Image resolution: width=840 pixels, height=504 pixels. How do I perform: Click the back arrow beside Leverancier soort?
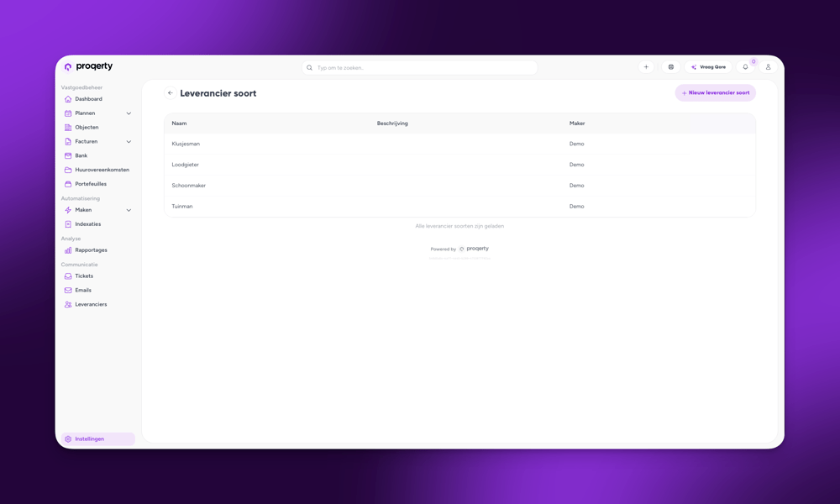point(170,93)
